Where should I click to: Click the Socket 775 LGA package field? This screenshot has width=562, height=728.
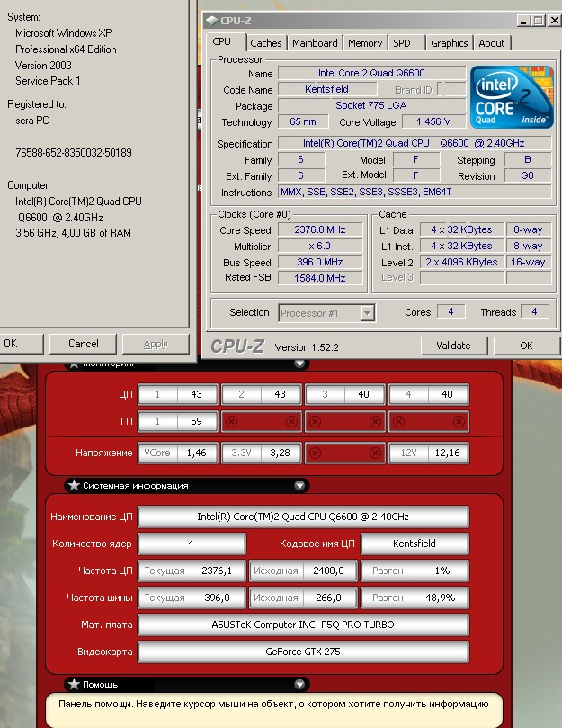(371, 105)
